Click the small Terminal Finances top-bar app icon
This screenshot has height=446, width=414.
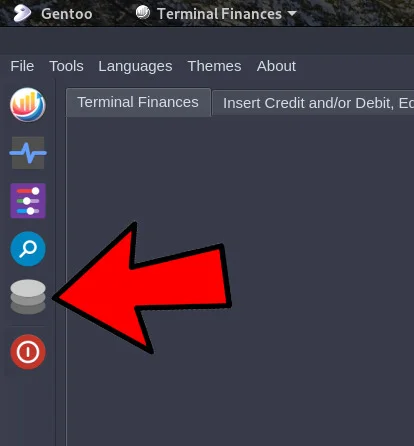pos(143,13)
